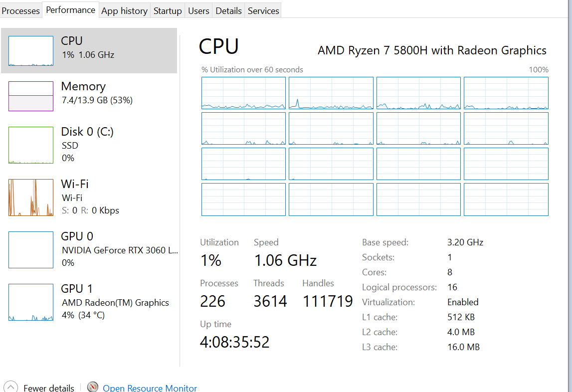Click the Fewer details label

click(49, 388)
